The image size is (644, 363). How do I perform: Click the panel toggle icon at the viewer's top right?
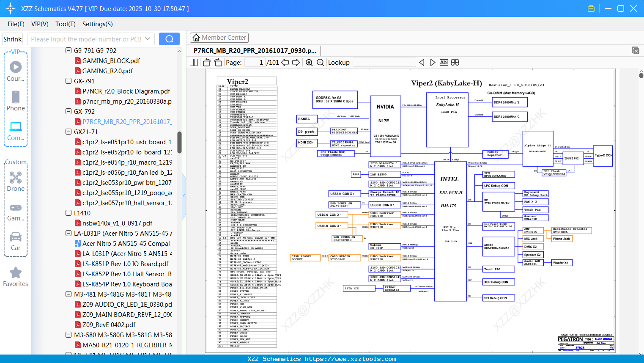[x=635, y=50]
